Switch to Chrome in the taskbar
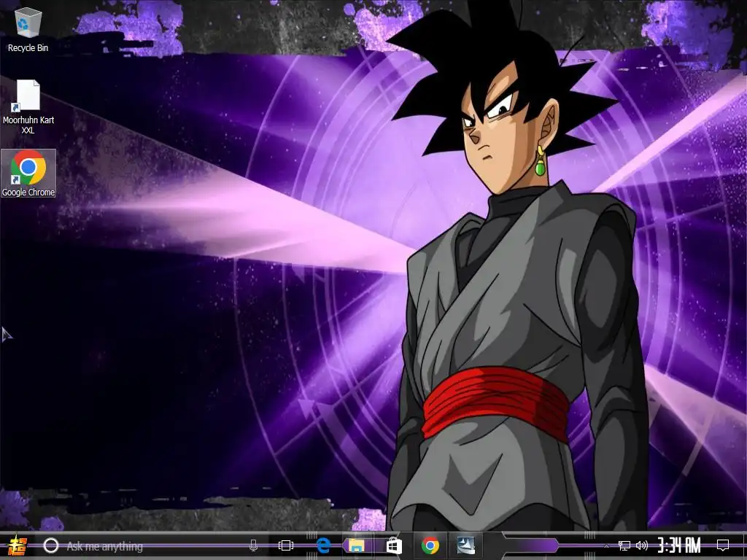The width and height of the screenshot is (747, 560). 430,545
